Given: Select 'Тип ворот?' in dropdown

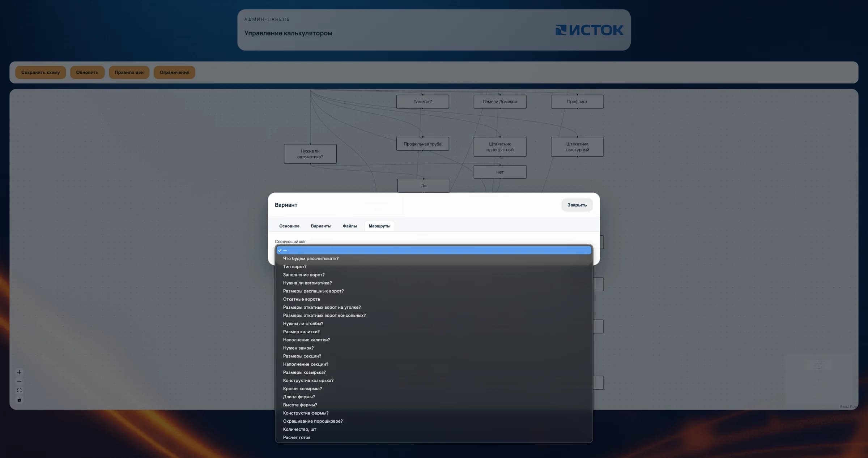Looking at the screenshot, I should (x=434, y=266).
